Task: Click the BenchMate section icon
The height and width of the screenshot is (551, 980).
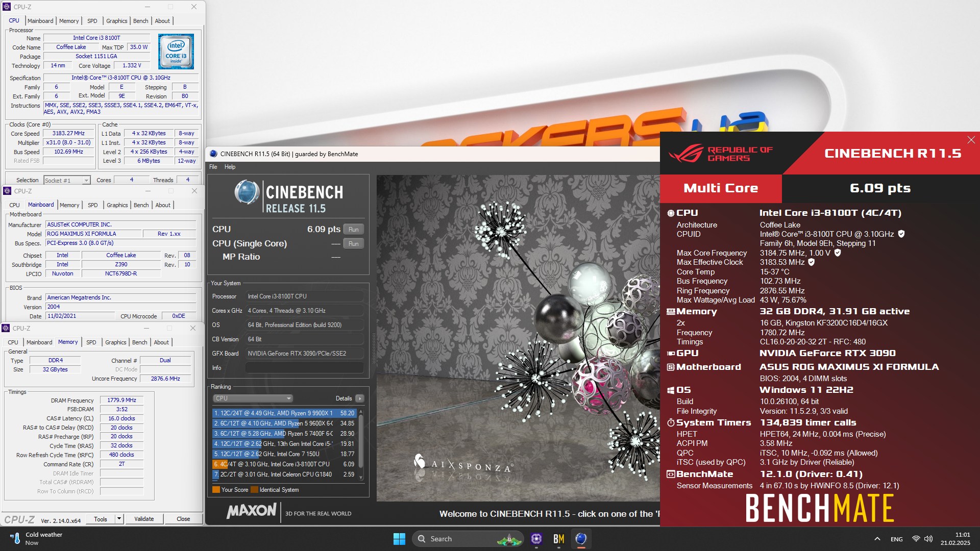Action: point(671,474)
